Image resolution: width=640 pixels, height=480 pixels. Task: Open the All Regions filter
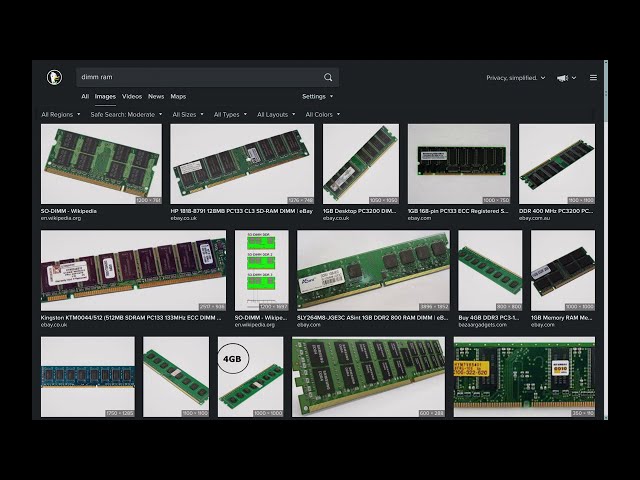(61, 114)
